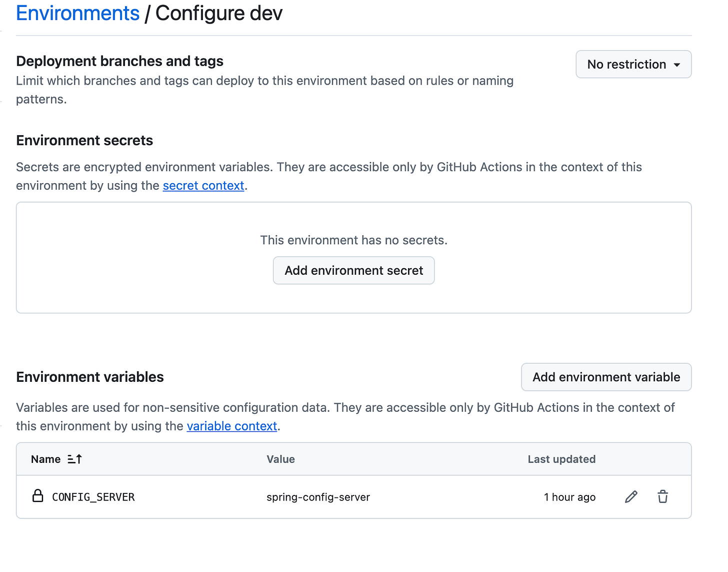Image resolution: width=728 pixels, height=572 pixels.
Task: Edit the CONFIG_SERVER variable with pencil icon
Action: coord(631,496)
